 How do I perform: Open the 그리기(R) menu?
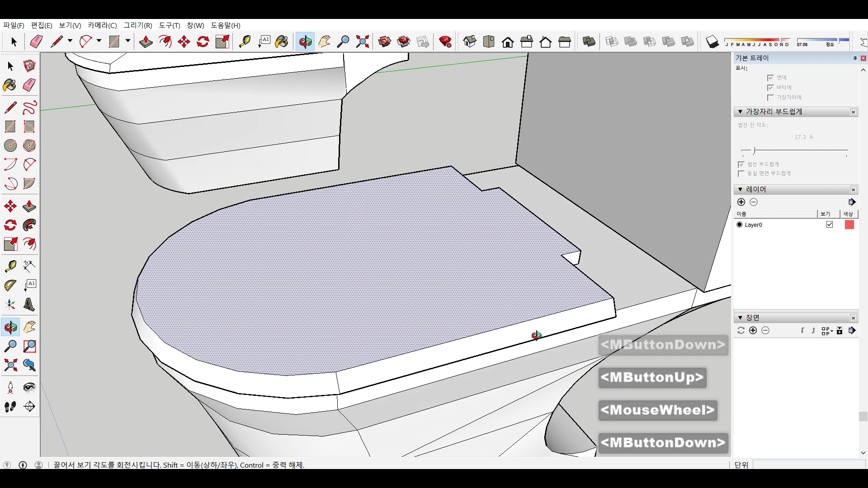pyautogui.click(x=138, y=25)
